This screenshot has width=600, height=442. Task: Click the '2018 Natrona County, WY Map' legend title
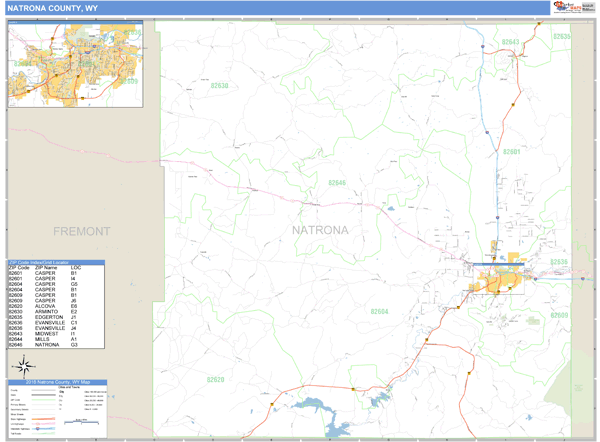point(58,382)
